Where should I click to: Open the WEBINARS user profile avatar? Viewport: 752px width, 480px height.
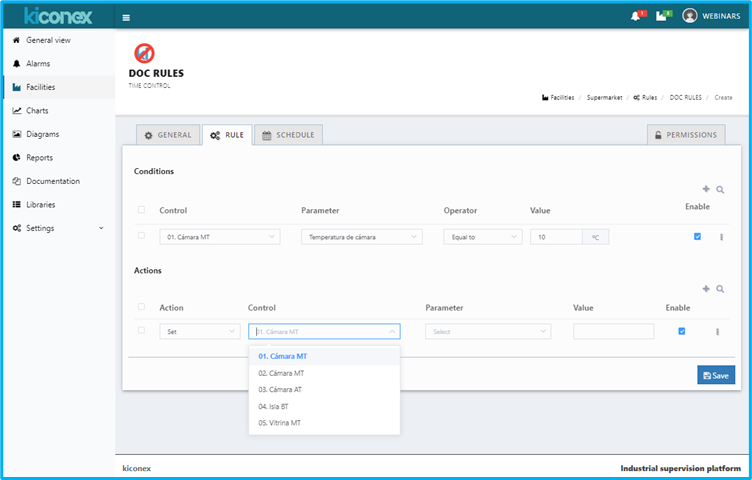click(690, 16)
